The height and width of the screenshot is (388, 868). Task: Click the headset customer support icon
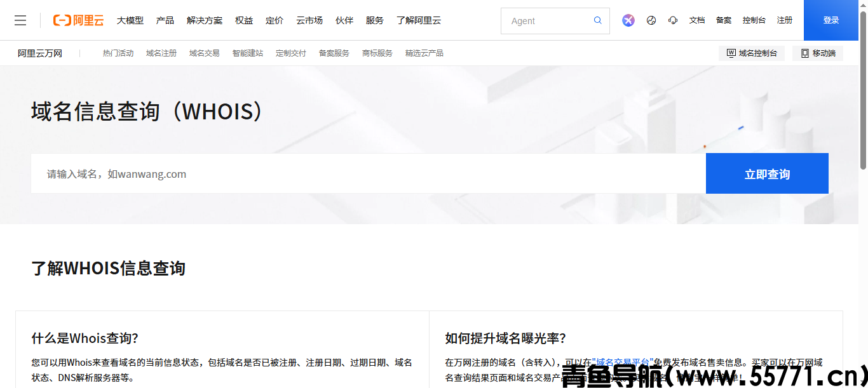673,20
